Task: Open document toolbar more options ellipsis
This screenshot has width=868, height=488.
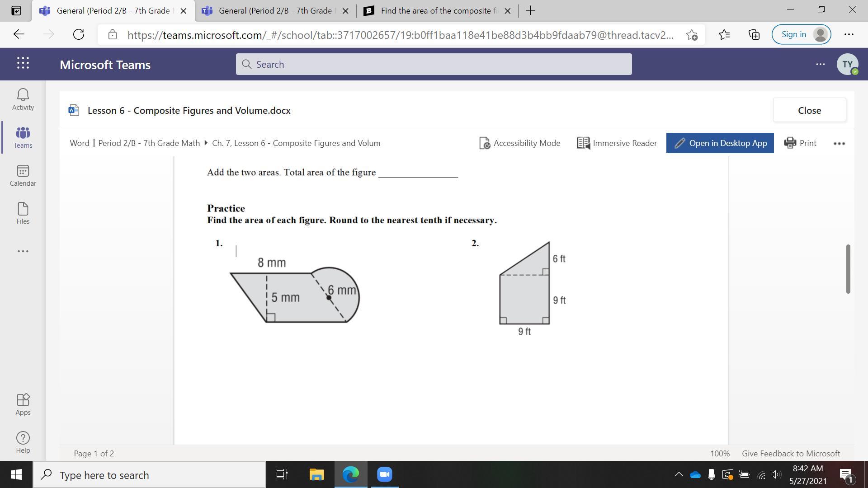Action: [839, 143]
